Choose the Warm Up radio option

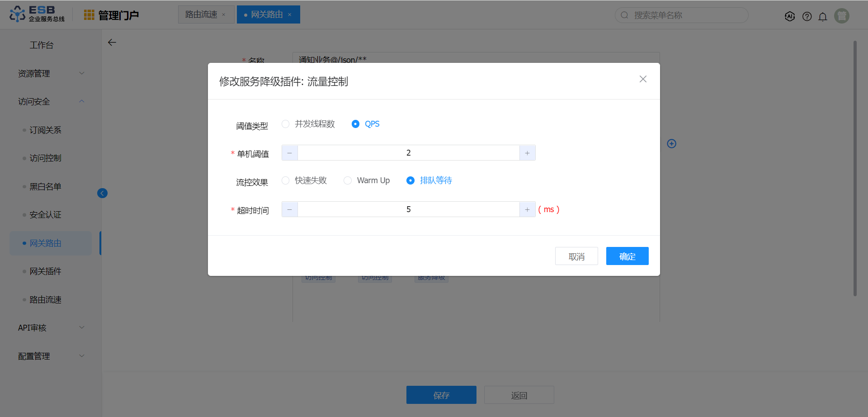pos(348,180)
